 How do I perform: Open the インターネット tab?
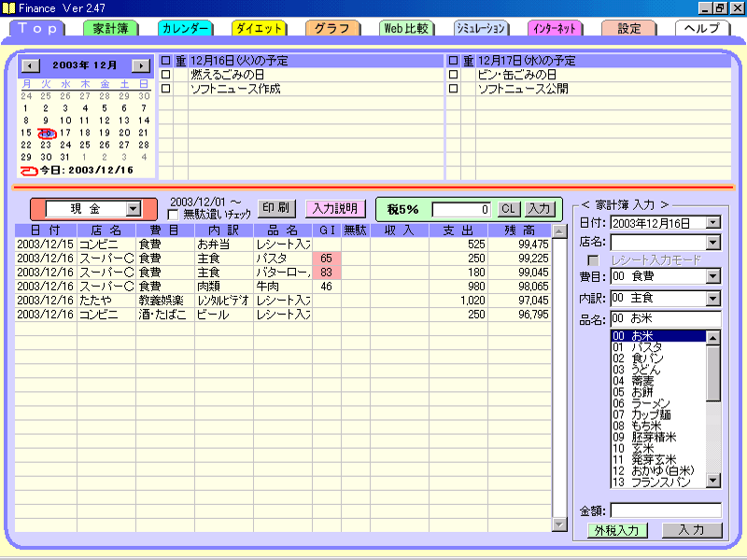click(555, 29)
